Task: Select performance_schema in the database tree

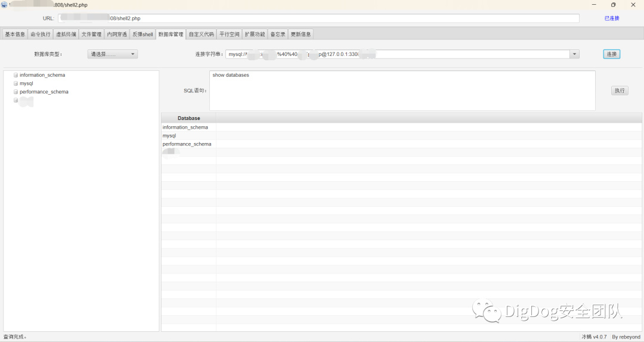Action: click(x=44, y=92)
